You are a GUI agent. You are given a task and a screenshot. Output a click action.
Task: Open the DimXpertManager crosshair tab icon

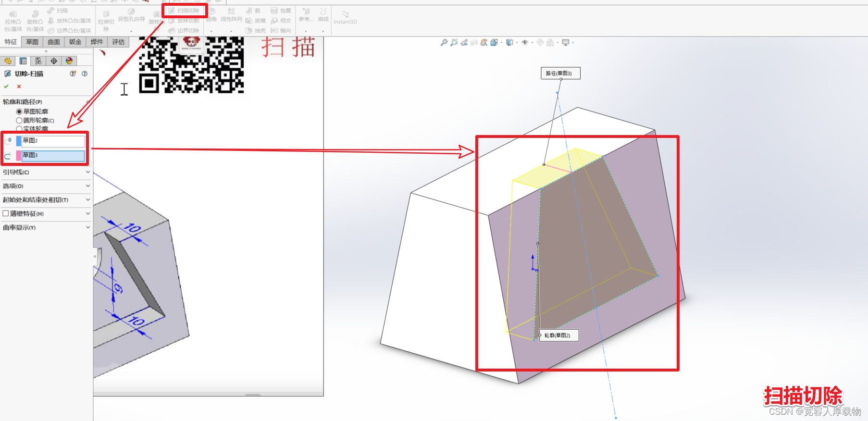tap(54, 61)
